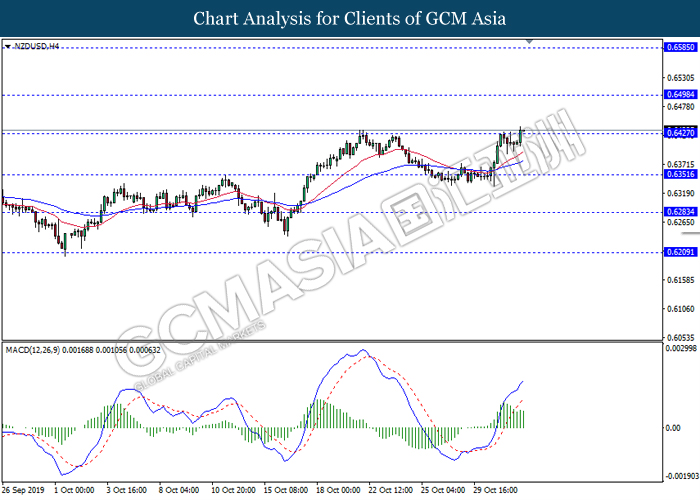The image size is (700, 500).
Task: Click the Chart Analysis for Clients title
Action: tap(350, 19)
